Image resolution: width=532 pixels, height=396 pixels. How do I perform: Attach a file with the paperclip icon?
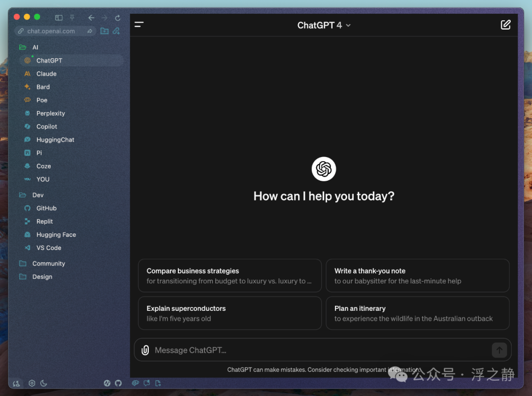(x=145, y=350)
